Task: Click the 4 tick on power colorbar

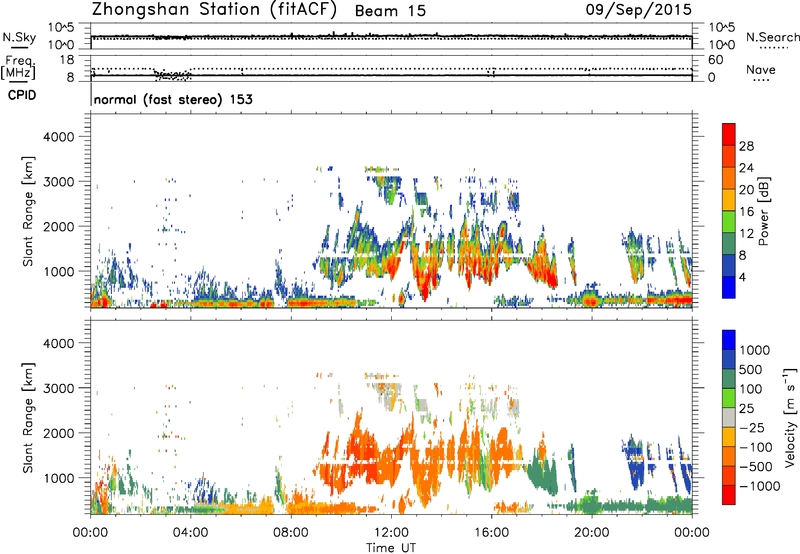Action: click(x=742, y=277)
